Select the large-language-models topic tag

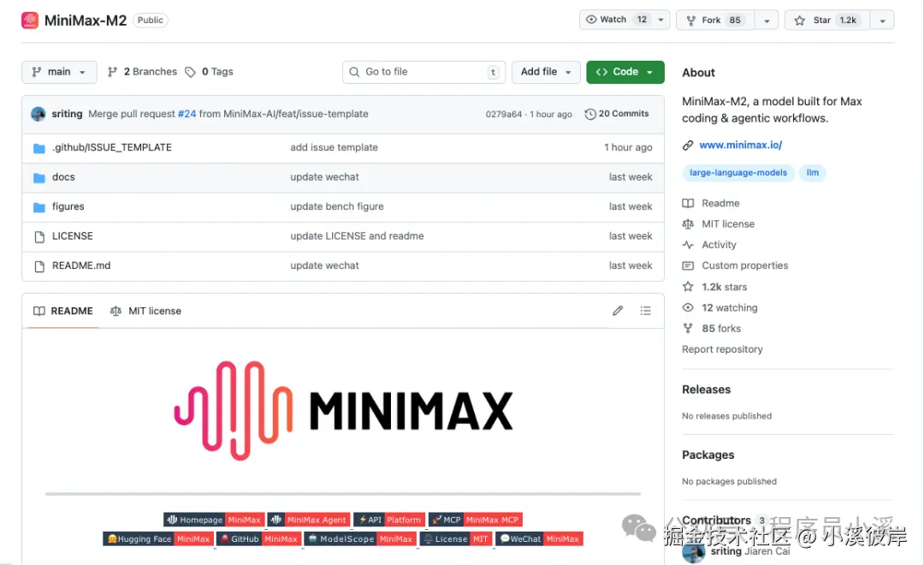[738, 173]
